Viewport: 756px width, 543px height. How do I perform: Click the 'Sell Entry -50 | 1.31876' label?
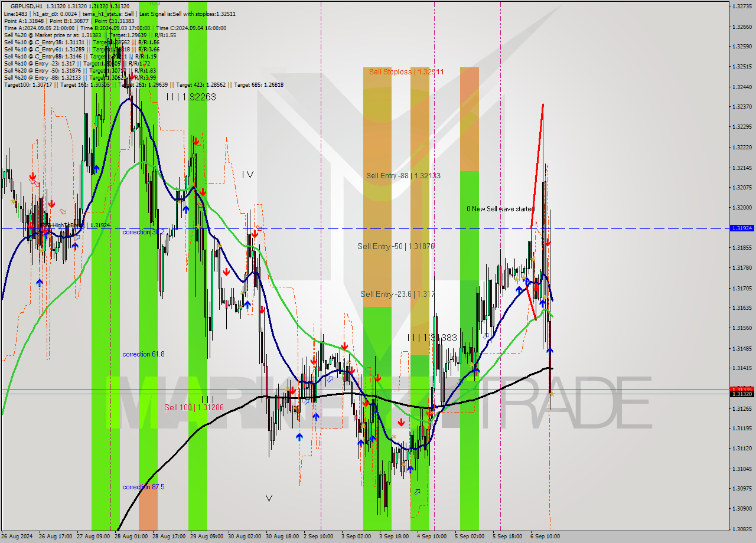(x=396, y=246)
